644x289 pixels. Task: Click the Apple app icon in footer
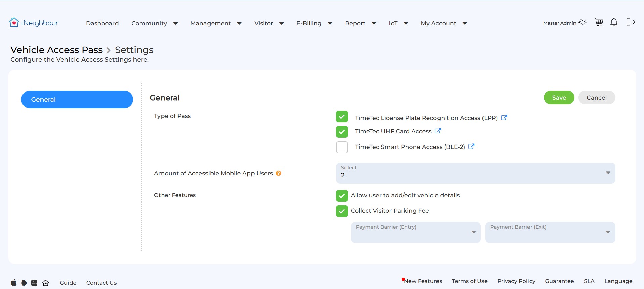tap(14, 283)
